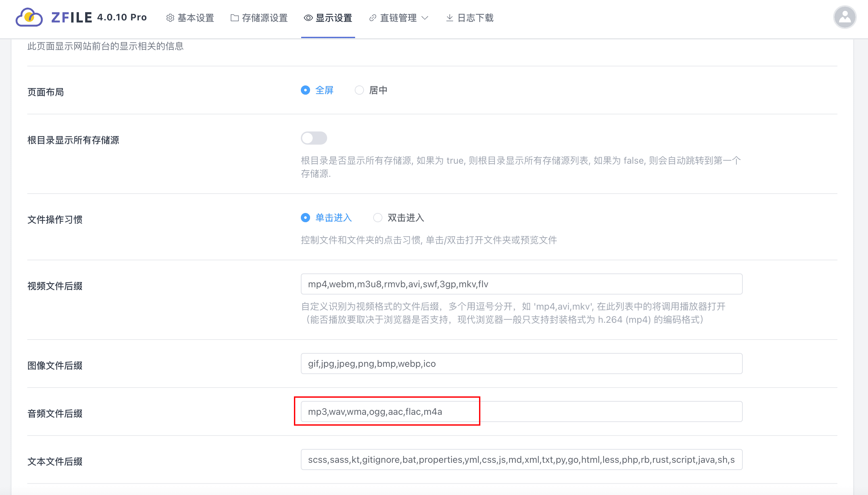Expand the 直链管理 dropdown chevron
Image resolution: width=868 pixels, height=495 pixels.
click(425, 18)
